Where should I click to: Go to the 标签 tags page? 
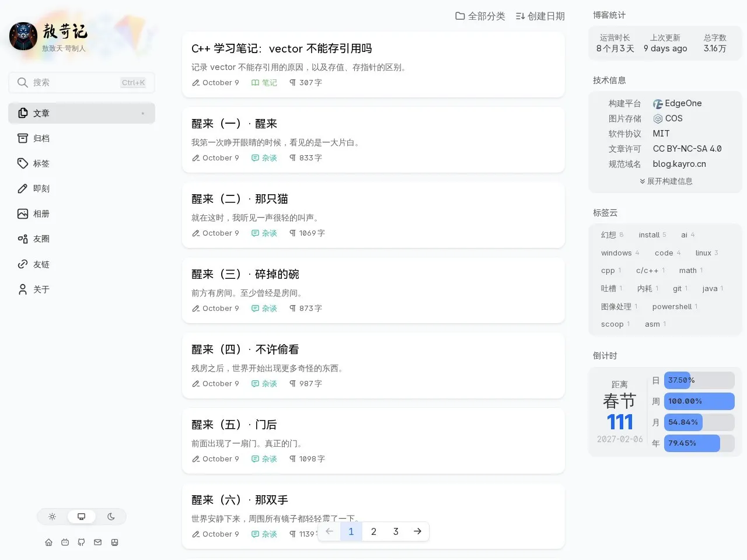coord(82,163)
